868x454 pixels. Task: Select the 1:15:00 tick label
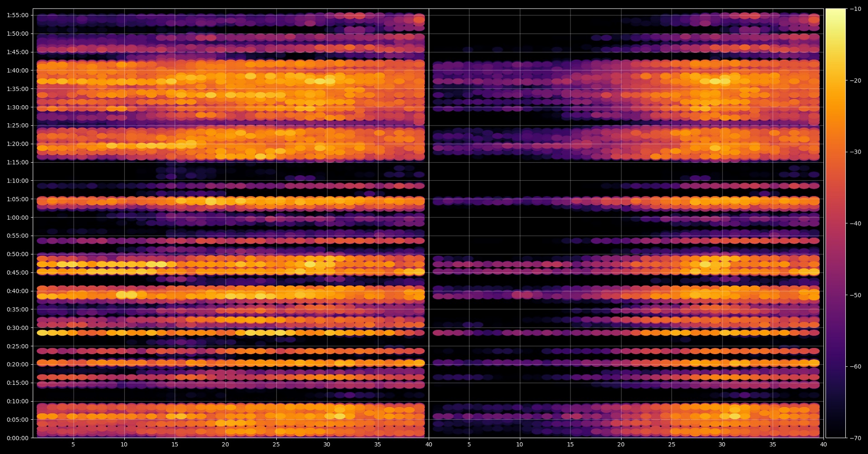tap(18, 163)
